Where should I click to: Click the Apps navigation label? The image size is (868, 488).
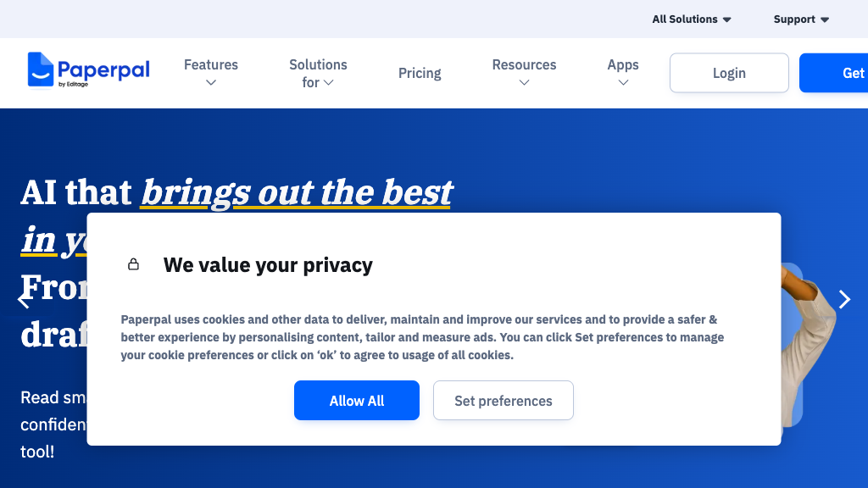pyautogui.click(x=623, y=64)
